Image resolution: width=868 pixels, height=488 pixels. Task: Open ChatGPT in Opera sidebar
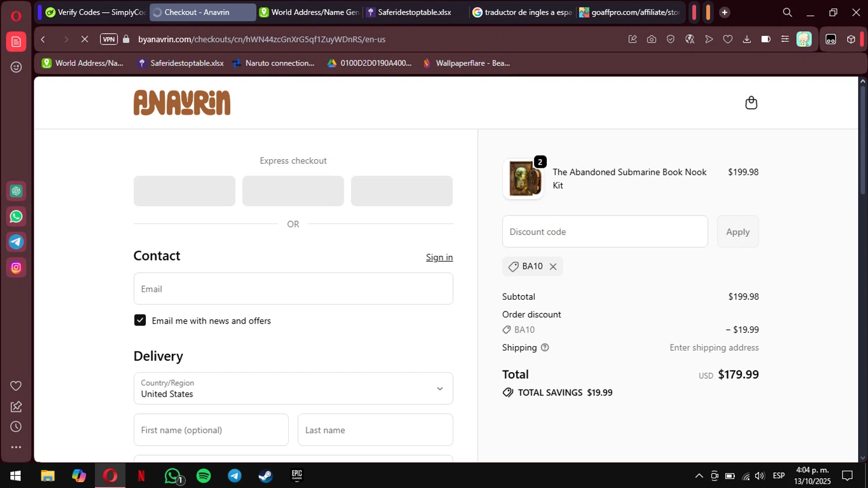(16, 191)
